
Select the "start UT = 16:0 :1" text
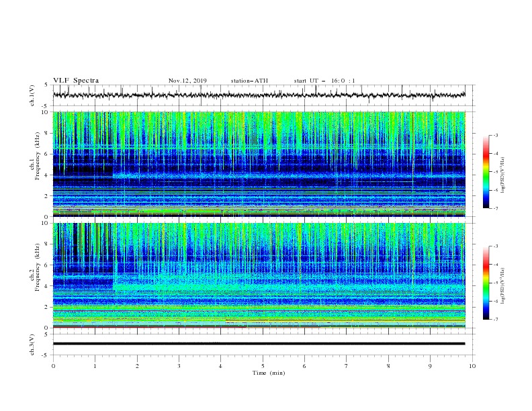coord(324,81)
